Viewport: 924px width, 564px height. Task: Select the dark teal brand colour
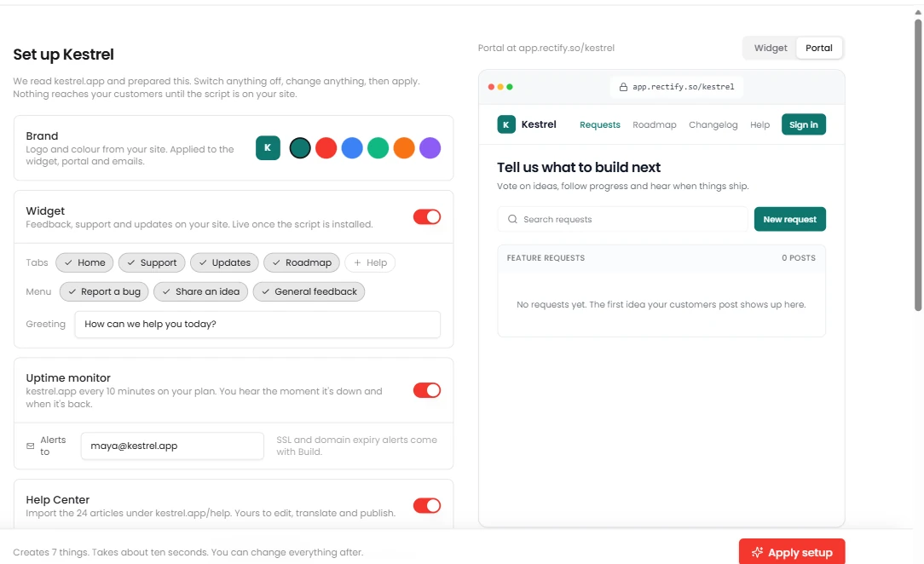click(300, 147)
